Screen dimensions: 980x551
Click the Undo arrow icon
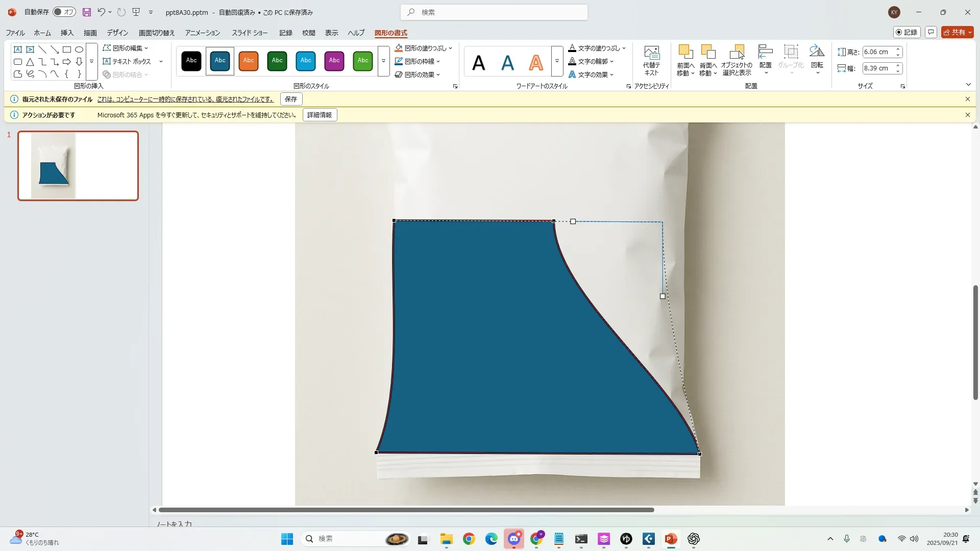click(101, 12)
